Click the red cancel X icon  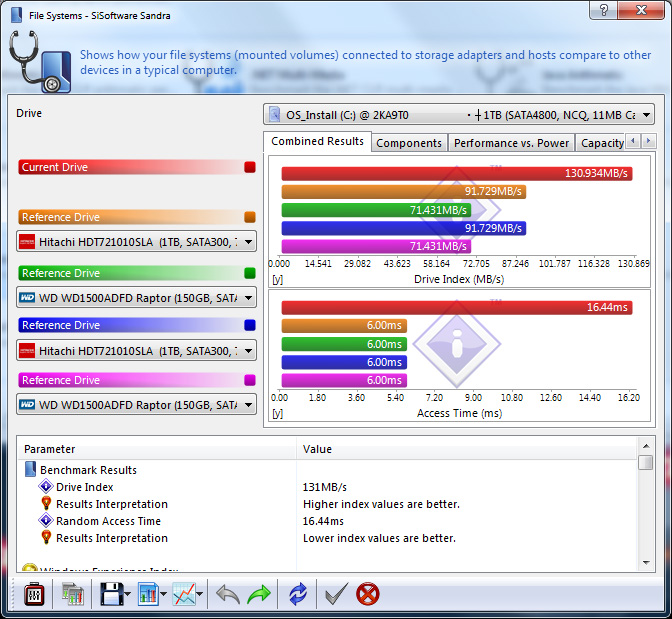[x=368, y=594]
